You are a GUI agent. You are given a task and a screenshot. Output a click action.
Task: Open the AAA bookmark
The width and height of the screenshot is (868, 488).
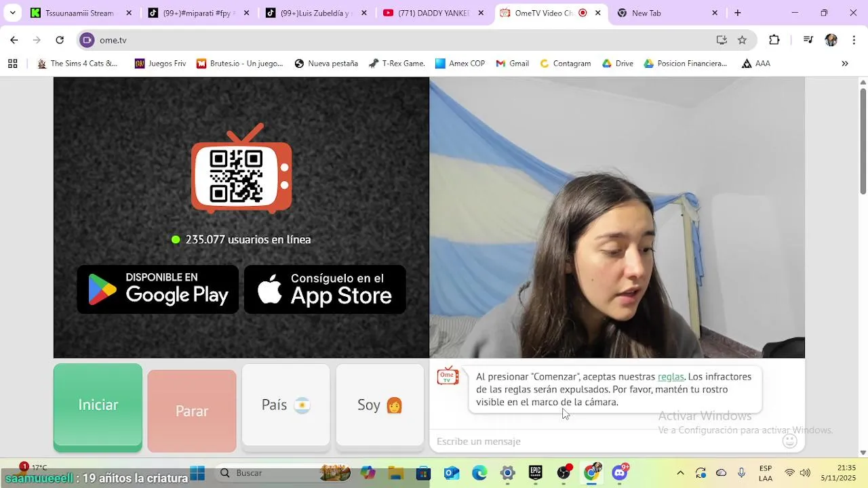(x=755, y=64)
